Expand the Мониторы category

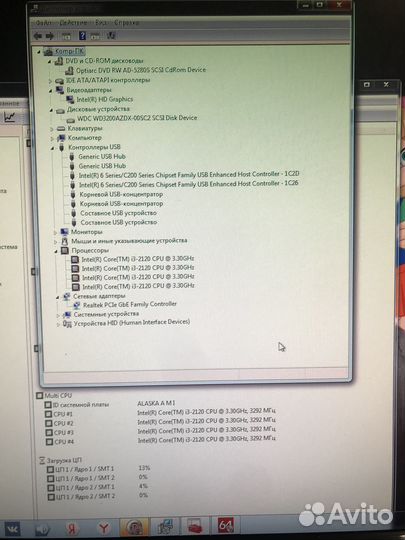pos(55,232)
